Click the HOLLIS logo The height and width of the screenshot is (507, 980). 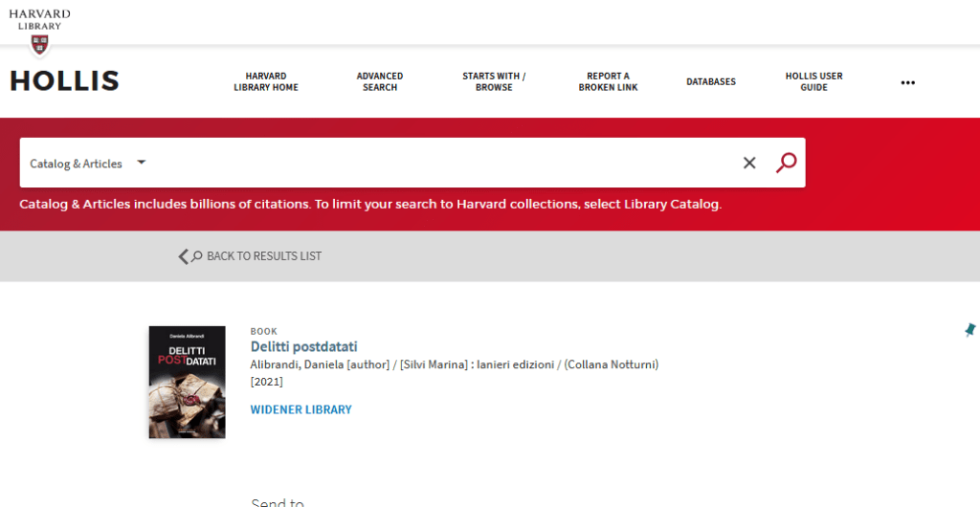click(65, 81)
